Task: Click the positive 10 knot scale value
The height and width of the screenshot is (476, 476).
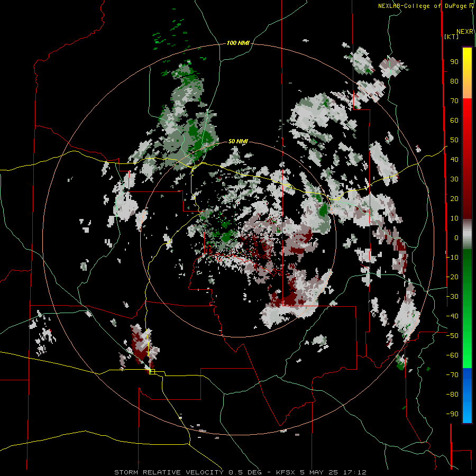Action: pos(454,218)
